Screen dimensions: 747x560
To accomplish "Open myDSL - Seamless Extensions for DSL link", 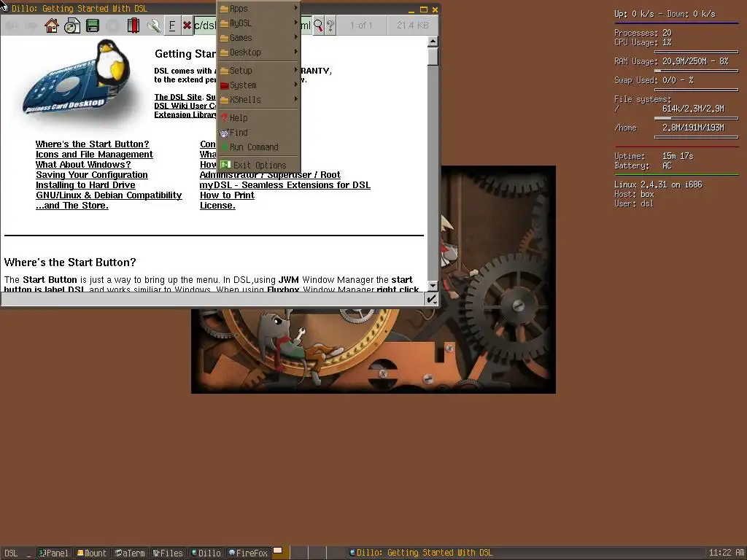I will (285, 184).
